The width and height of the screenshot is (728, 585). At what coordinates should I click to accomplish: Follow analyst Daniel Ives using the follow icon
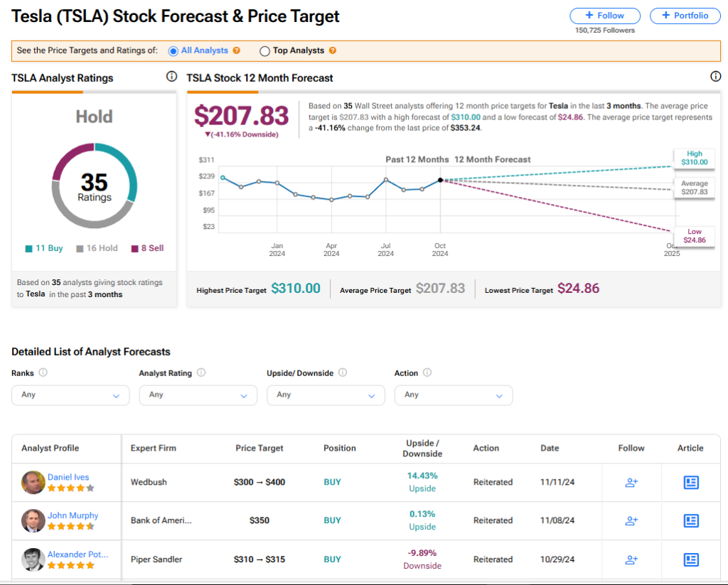click(631, 482)
